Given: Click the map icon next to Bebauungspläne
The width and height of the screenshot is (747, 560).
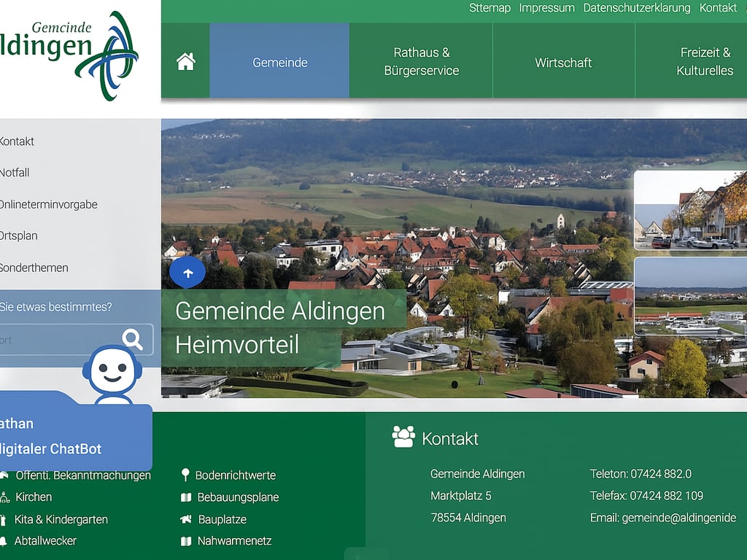Looking at the screenshot, I should [186, 497].
